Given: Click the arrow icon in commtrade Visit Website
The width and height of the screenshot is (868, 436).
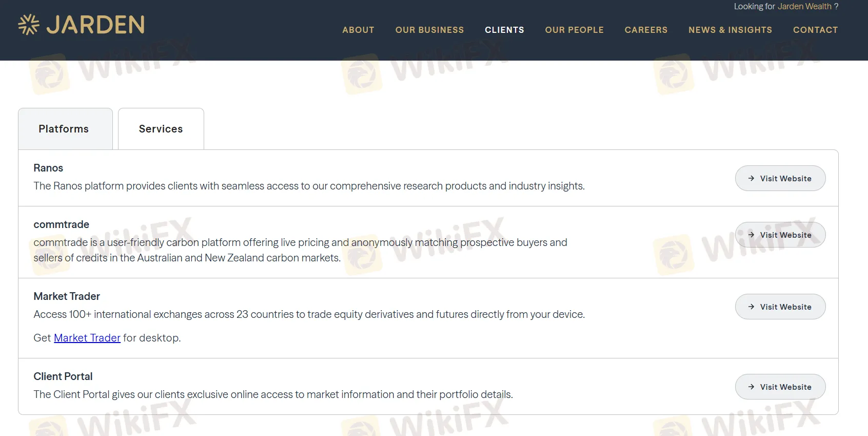Looking at the screenshot, I should pyautogui.click(x=751, y=235).
